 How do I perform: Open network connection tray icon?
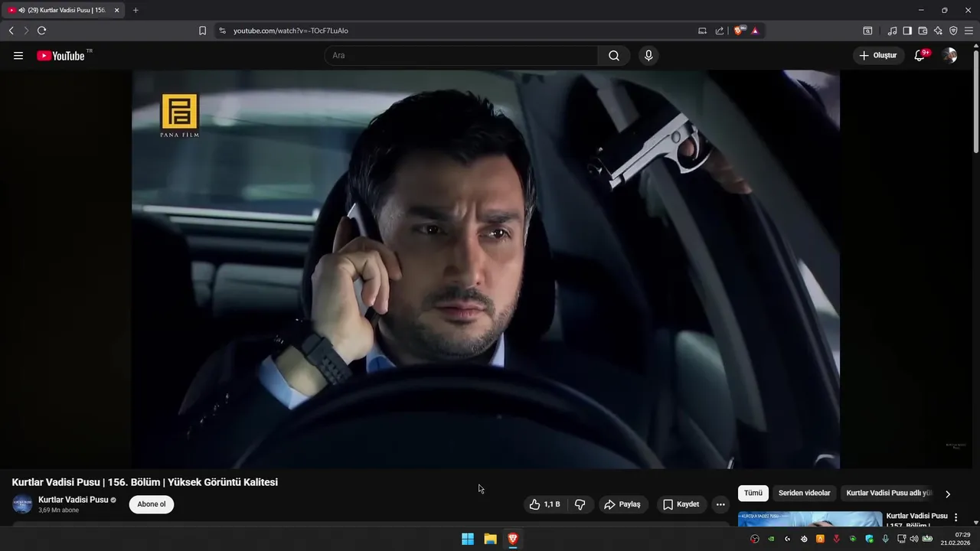[x=901, y=539]
